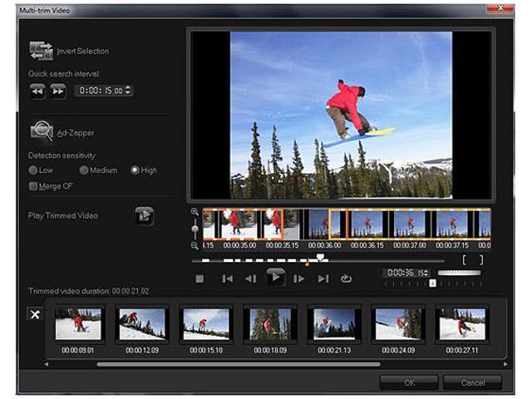Click OK to confirm trimming
Viewport: 532px width, 399px height.
point(408,382)
